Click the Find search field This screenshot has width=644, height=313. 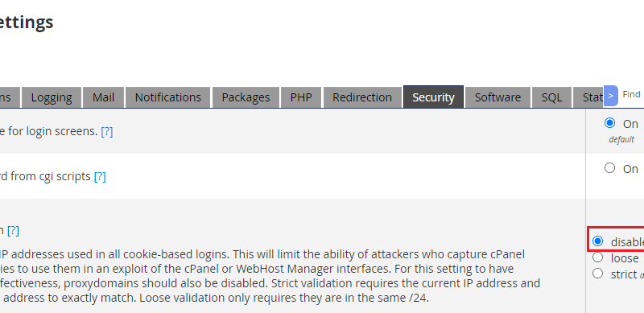[631, 94]
